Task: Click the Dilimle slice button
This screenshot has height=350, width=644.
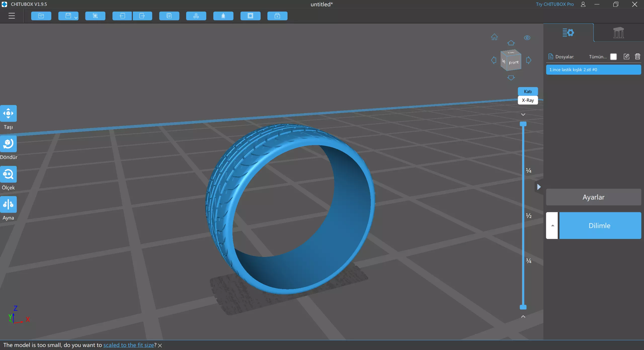Action: point(600,226)
